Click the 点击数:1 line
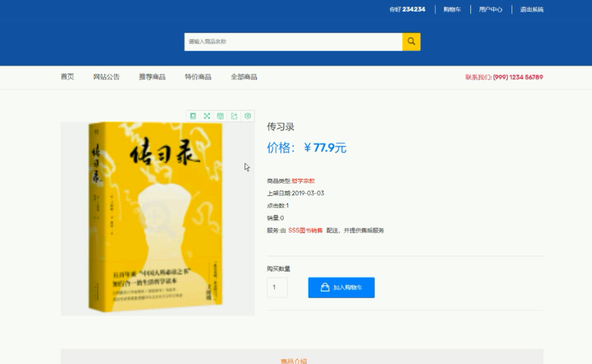This screenshot has width=592, height=364. click(278, 206)
